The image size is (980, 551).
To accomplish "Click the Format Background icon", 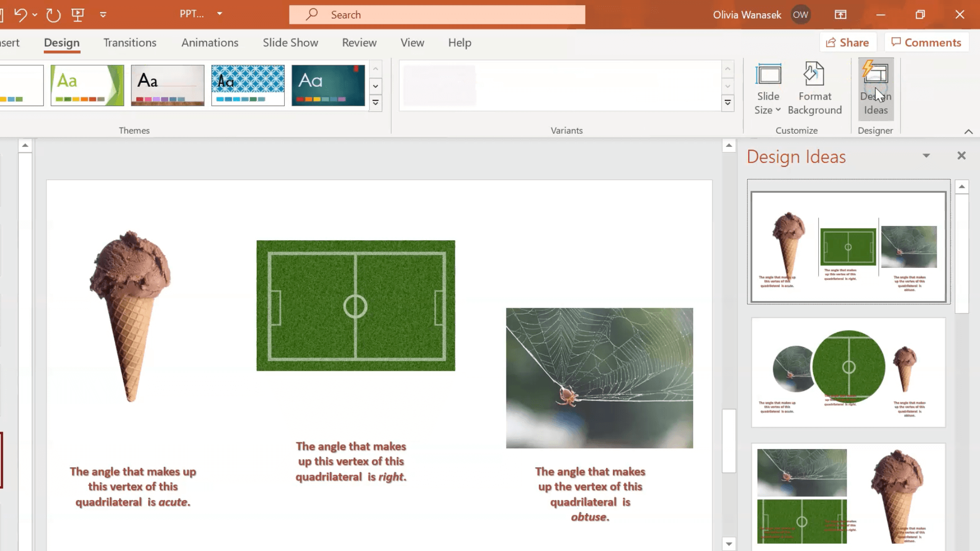I will (815, 87).
